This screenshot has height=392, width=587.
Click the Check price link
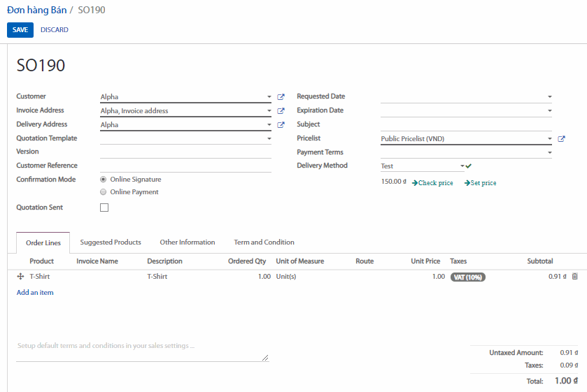[x=432, y=183]
